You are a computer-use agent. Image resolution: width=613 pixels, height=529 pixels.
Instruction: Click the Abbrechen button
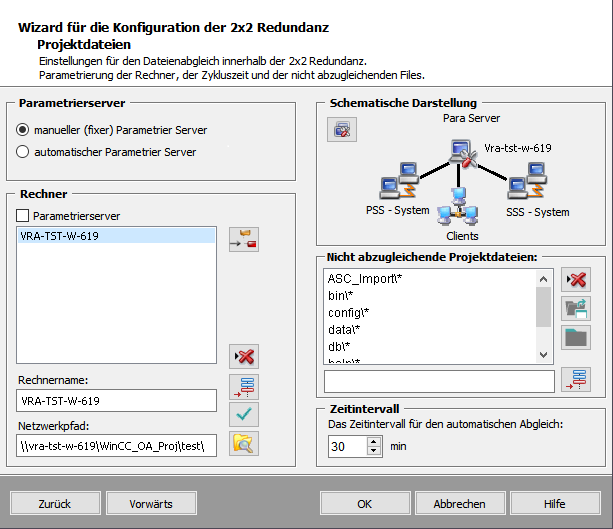460,503
